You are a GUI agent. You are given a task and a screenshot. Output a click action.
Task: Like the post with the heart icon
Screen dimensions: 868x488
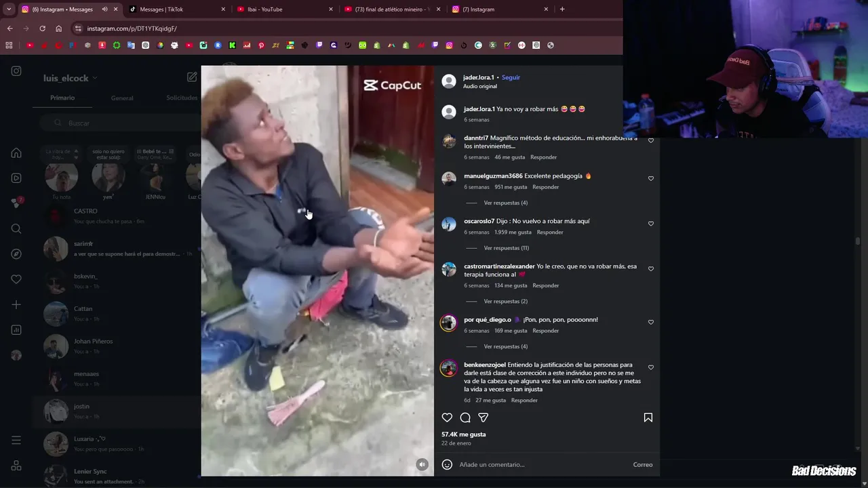pos(447,418)
